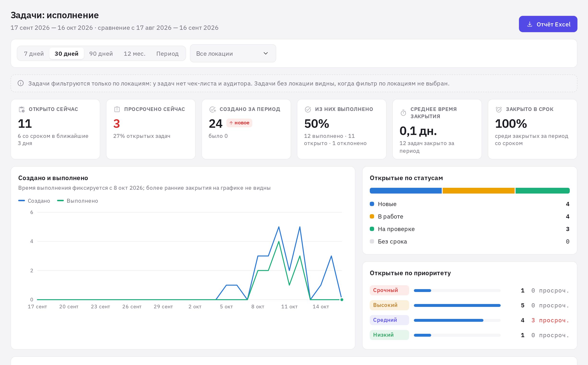Image resolution: width=588 pixels, height=365 pixels.
Task: Click the 12 задач закрыто за период text
Action: point(427,147)
